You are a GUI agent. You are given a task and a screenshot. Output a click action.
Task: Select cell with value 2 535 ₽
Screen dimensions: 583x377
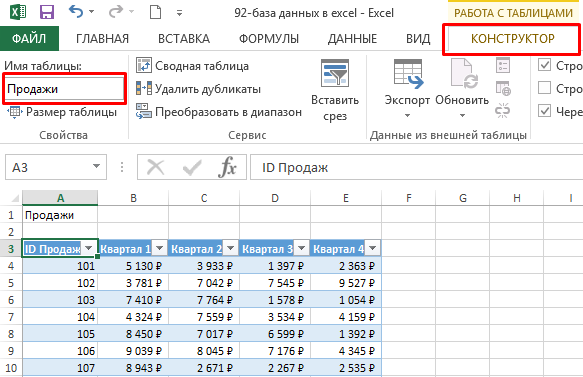pos(346,368)
